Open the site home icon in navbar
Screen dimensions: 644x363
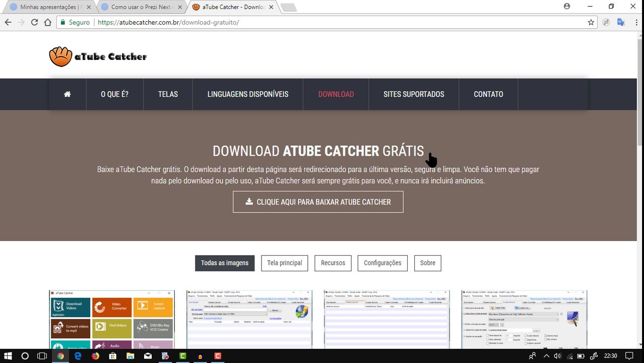click(68, 94)
